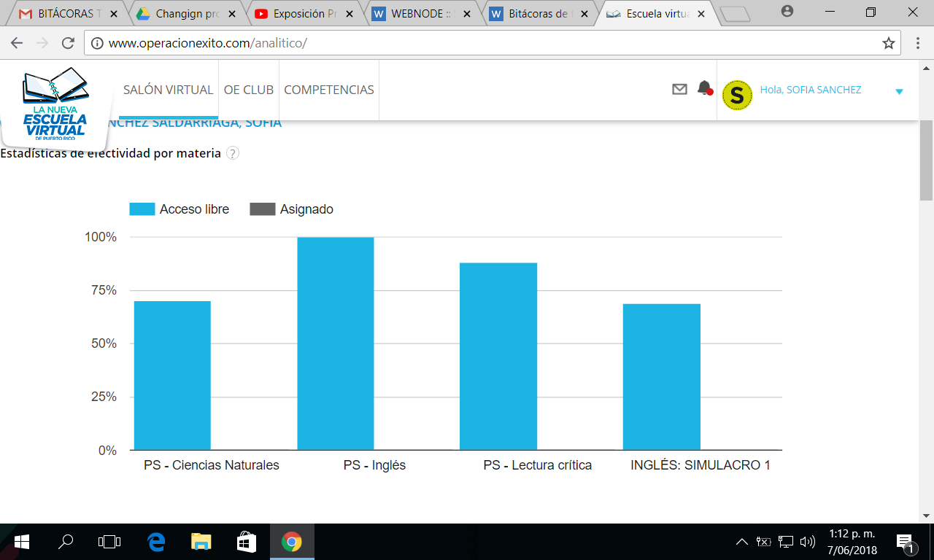The image size is (934, 560).
Task: Click the notifications bell icon
Action: click(704, 88)
